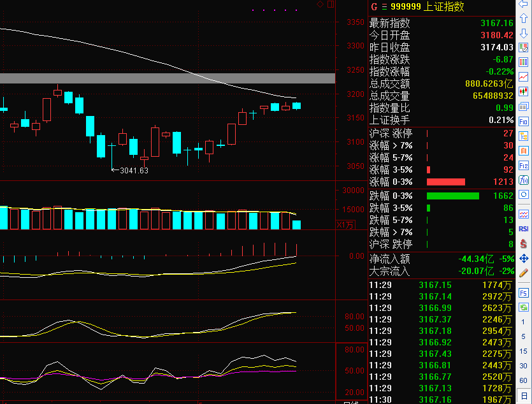Open the f(x) formula icon
Image resolution: width=532 pixels, height=404 pixels.
(x=524, y=180)
